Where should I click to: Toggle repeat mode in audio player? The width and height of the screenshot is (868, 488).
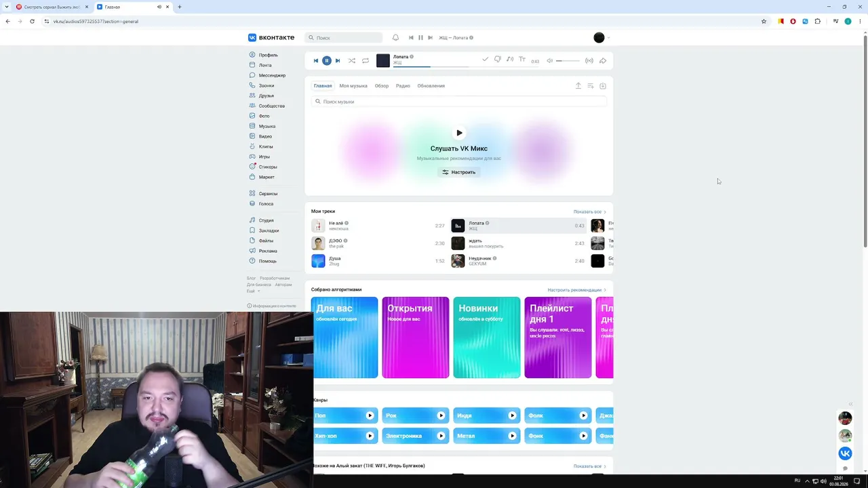366,61
